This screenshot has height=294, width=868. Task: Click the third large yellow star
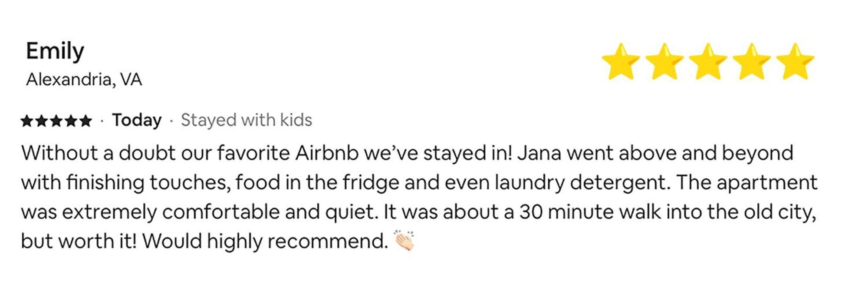click(708, 61)
